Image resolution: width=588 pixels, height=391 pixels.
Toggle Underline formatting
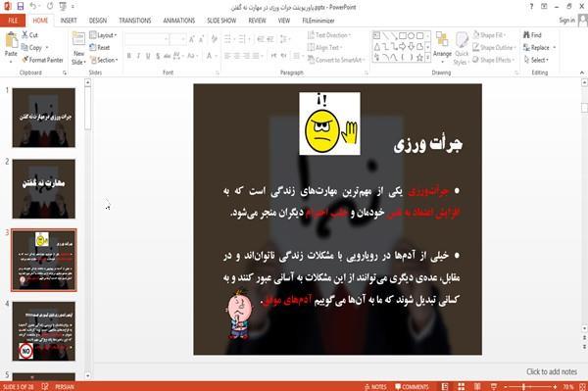pos(148,56)
